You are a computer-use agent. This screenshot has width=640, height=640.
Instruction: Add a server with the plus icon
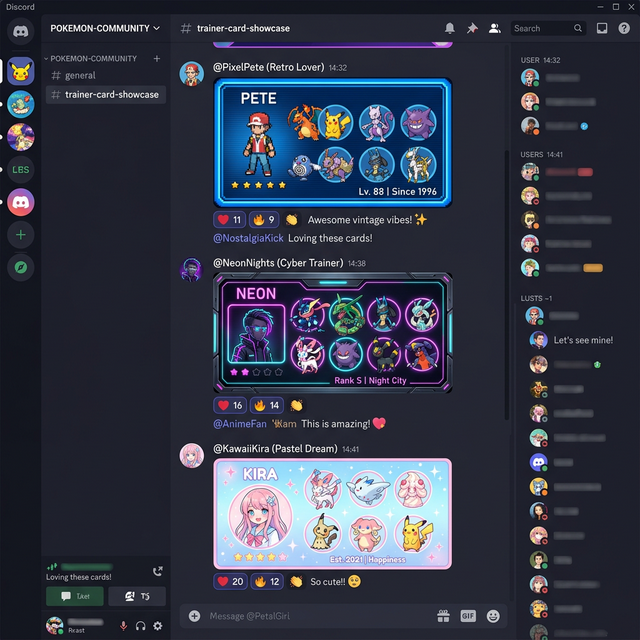(20, 235)
